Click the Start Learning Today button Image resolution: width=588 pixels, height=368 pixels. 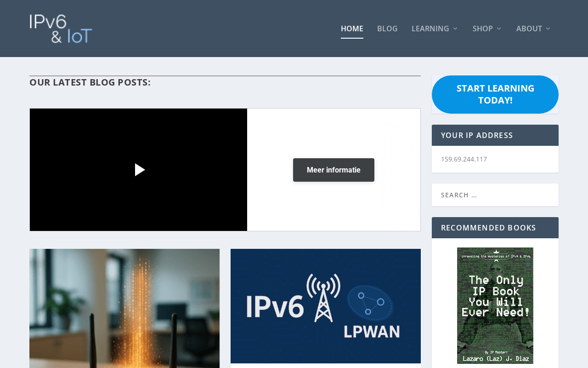495,94
